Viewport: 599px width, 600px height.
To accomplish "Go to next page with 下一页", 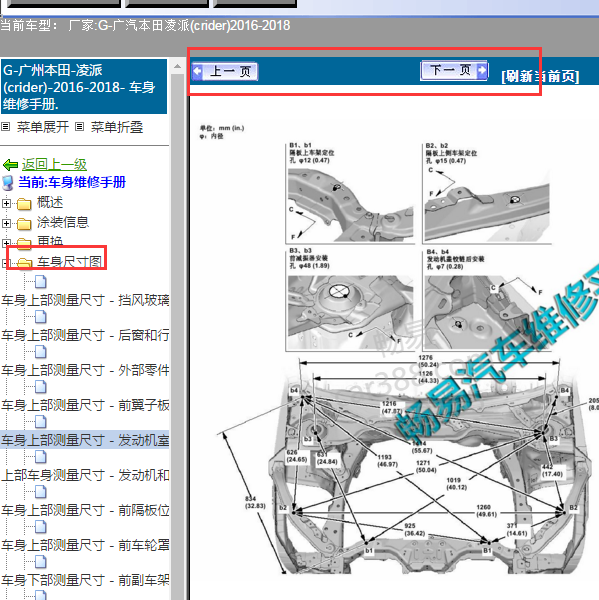I will pyautogui.click(x=454, y=70).
